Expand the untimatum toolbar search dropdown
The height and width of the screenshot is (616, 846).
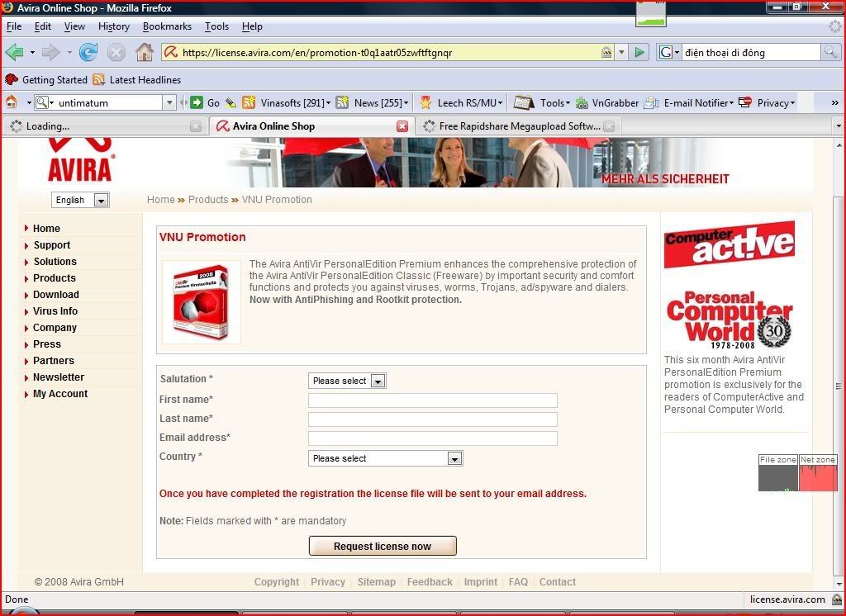pos(169,102)
